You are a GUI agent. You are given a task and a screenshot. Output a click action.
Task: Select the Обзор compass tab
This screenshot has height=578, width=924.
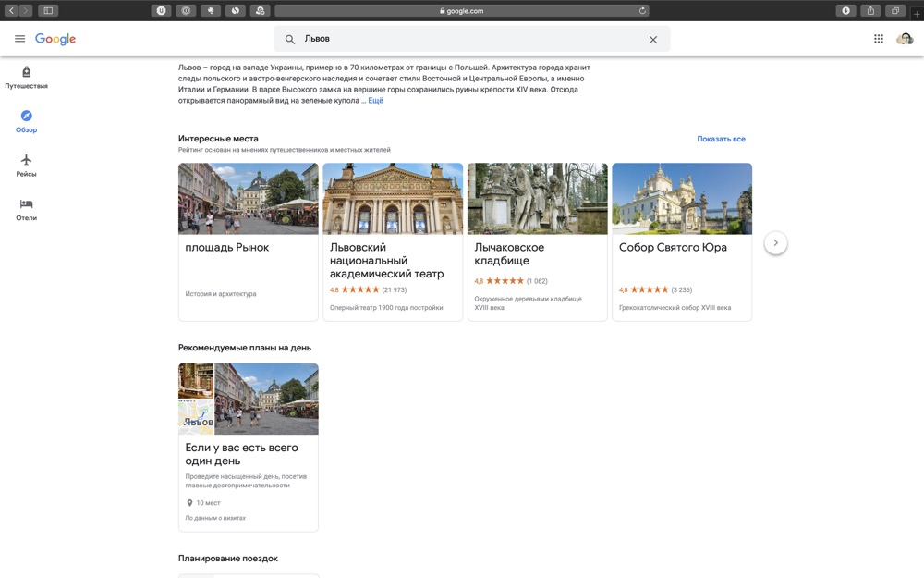(26, 121)
